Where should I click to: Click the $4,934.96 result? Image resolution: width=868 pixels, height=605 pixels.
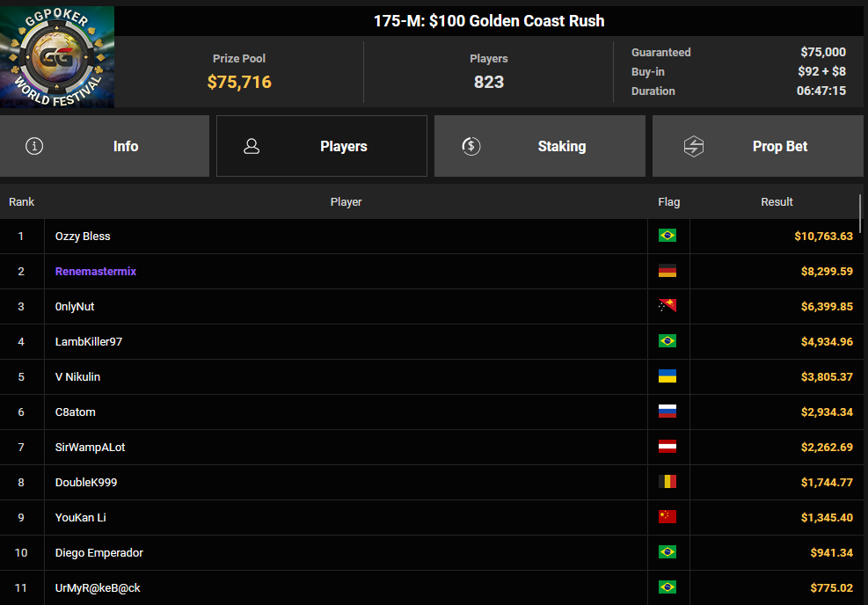pos(827,341)
